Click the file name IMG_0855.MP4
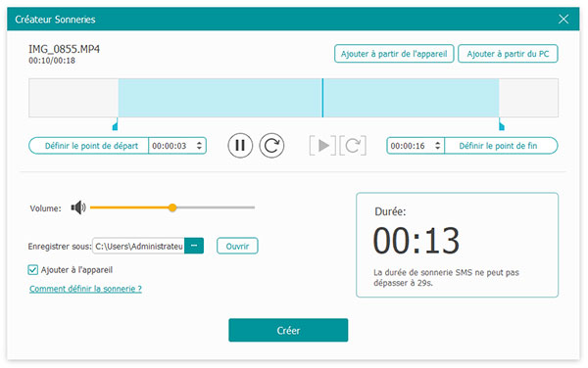This screenshot has height=368, width=588. pos(64,49)
